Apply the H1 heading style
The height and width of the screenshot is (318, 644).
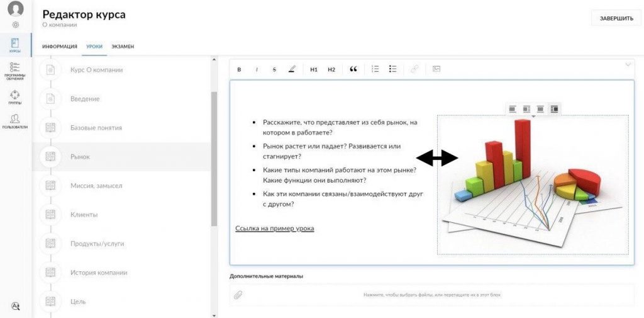[x=314, y=69]
